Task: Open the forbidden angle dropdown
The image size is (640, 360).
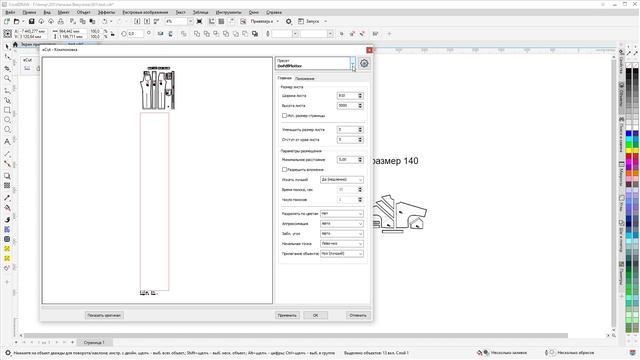Action: click(342, 233)
